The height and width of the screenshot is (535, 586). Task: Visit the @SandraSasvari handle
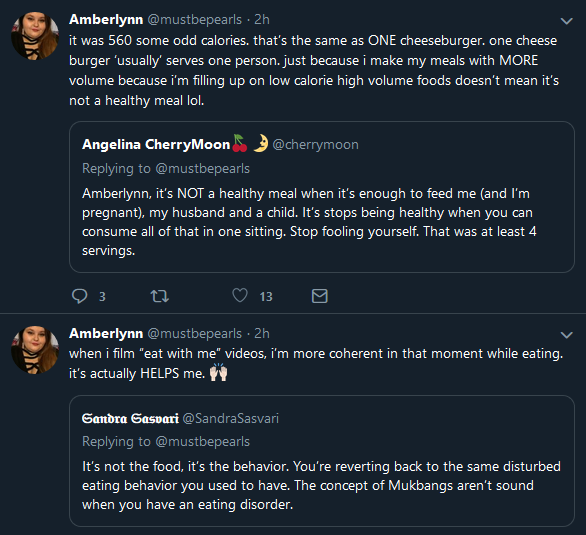pos(231,418)
